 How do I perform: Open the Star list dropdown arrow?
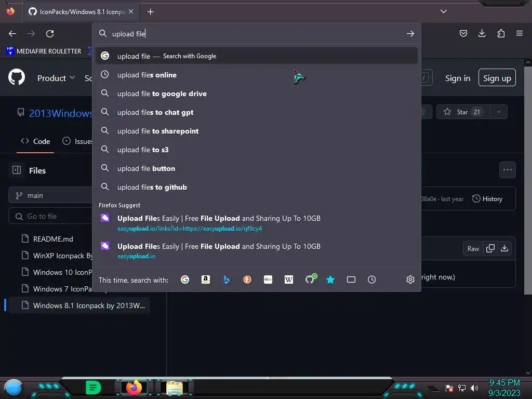pos(499,112)
